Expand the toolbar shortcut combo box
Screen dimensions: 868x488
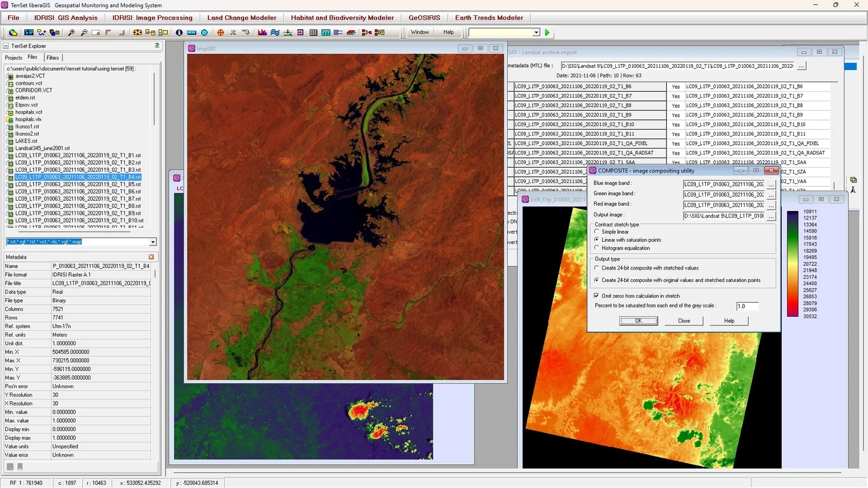click(536, 33)
